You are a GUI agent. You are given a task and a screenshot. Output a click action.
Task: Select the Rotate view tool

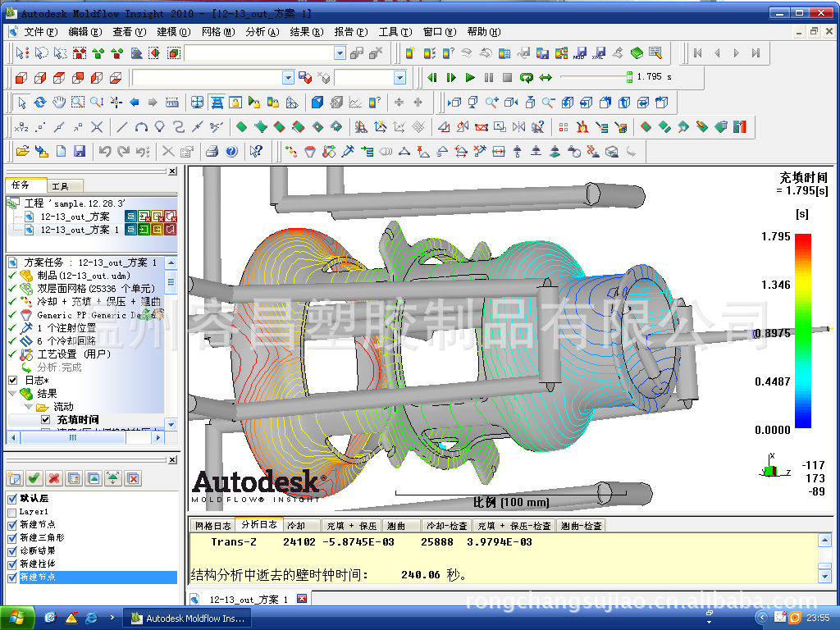(x=40, y=103)
